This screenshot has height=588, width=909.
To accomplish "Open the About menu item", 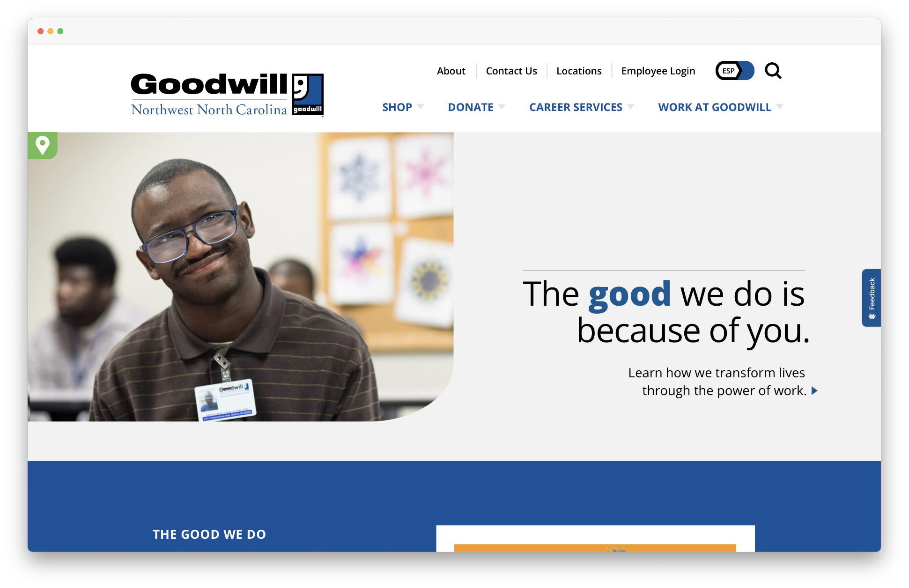I will [x=451, y=71].
